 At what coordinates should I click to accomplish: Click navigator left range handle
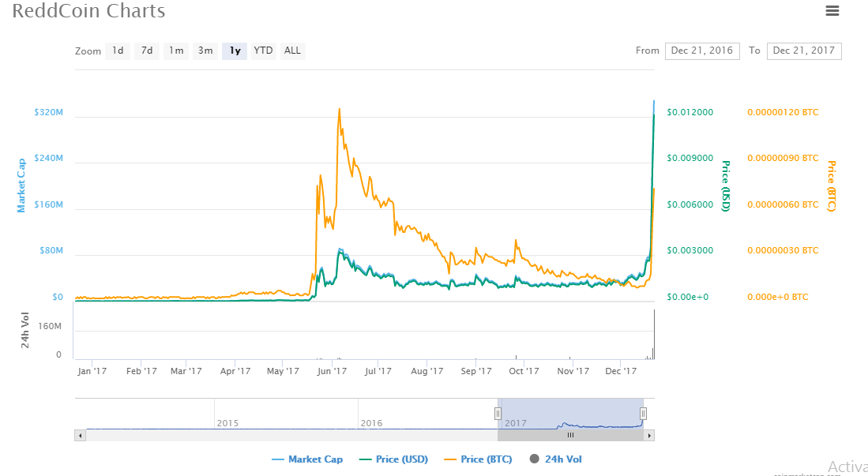pos(498,413)
